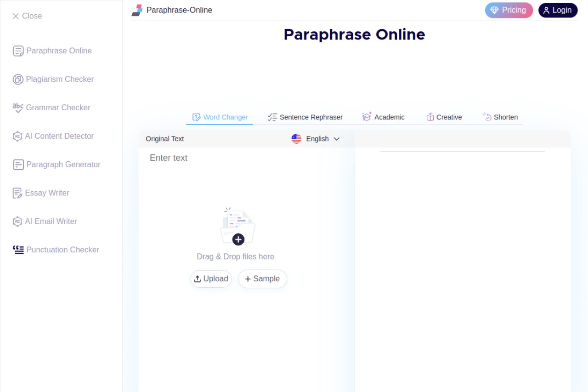Click the Login button
Viewport: 588px width, 392px height.
point(558,10)
